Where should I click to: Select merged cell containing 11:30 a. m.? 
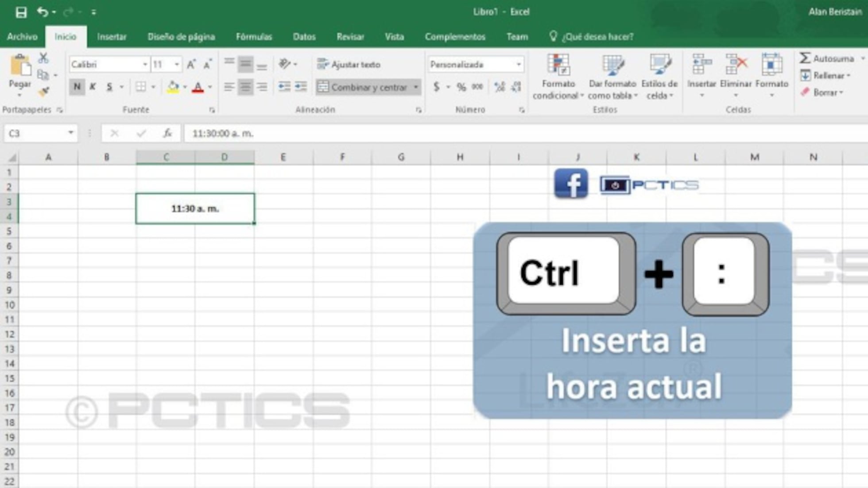[195, 208]
